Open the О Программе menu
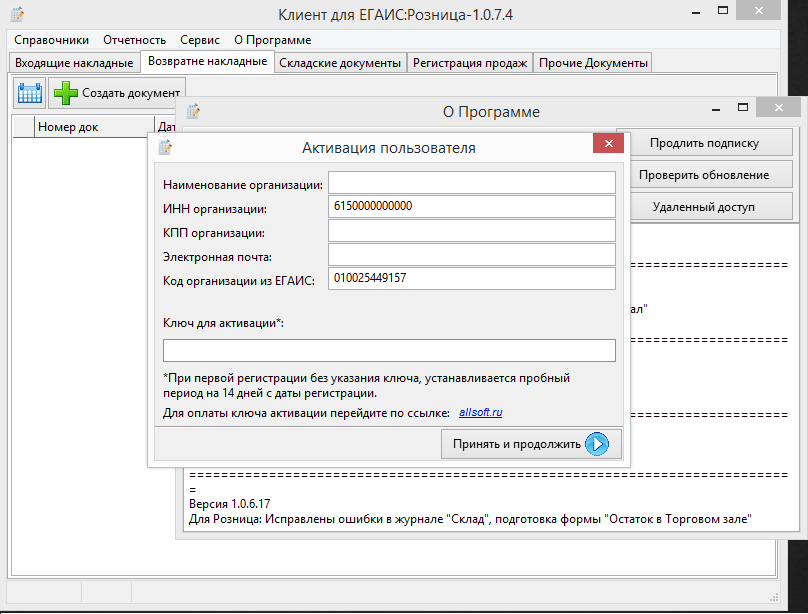The width and height of the screenshot is (808, 614). click(x=272, y=40)
